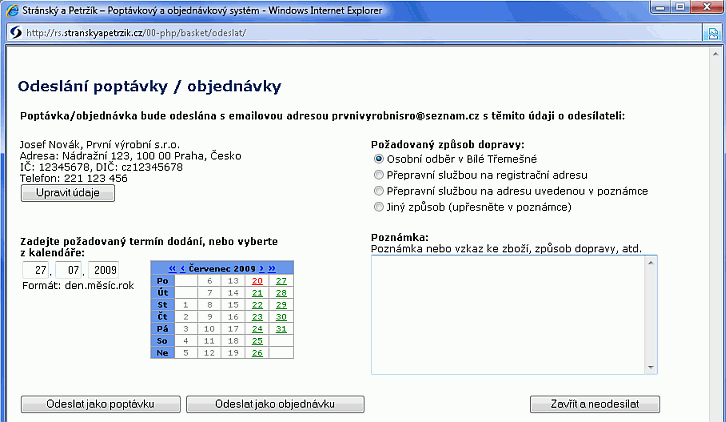Minimize the Internet Explorer window
This screenshot has height=422, width=726.
click(661, 7)
